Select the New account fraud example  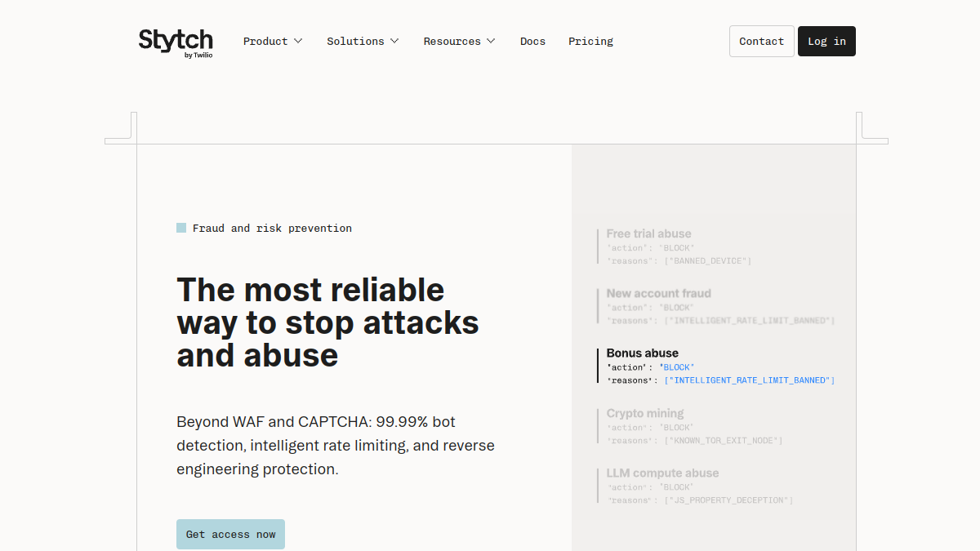click(716, 306)
